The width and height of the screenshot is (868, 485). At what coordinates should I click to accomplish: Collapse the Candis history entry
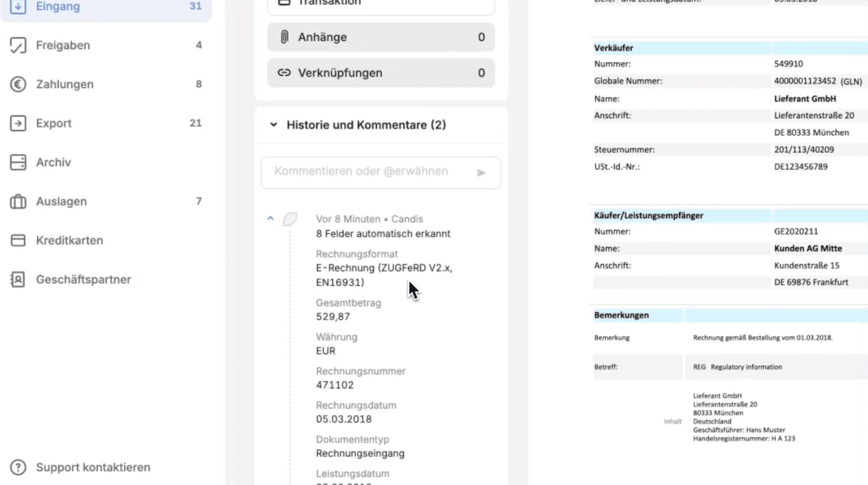coord(270,218)
